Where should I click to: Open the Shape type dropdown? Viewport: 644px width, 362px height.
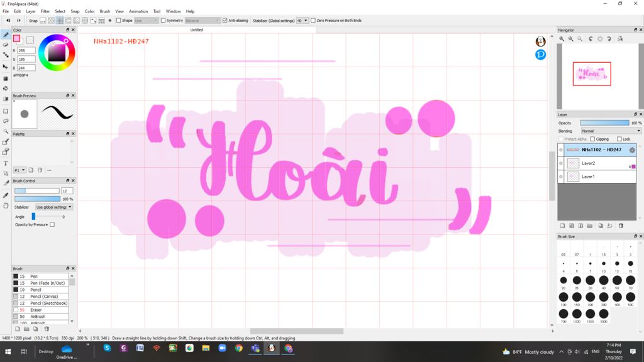[x=146, y=21]
